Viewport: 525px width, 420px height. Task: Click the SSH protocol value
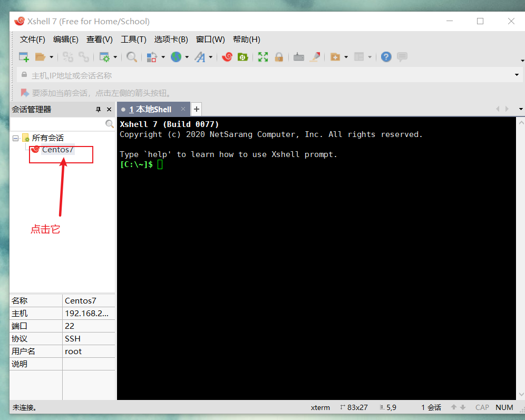(73, 339)
